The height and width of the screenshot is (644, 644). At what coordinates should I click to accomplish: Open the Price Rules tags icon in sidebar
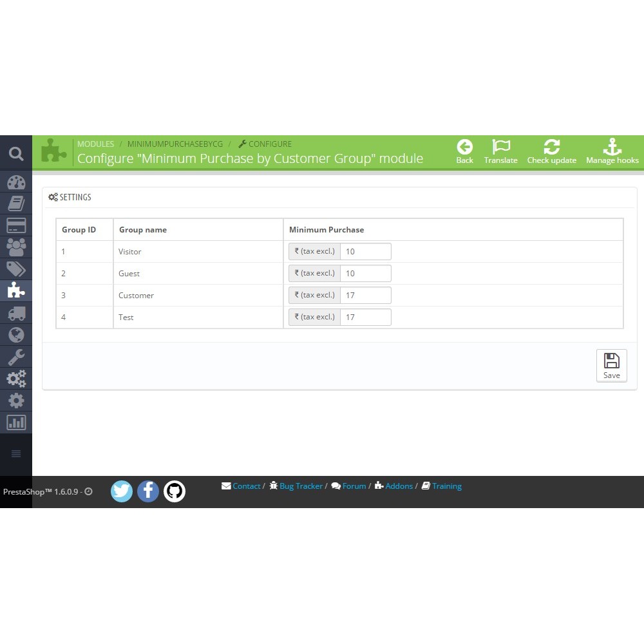coord(16,269)
